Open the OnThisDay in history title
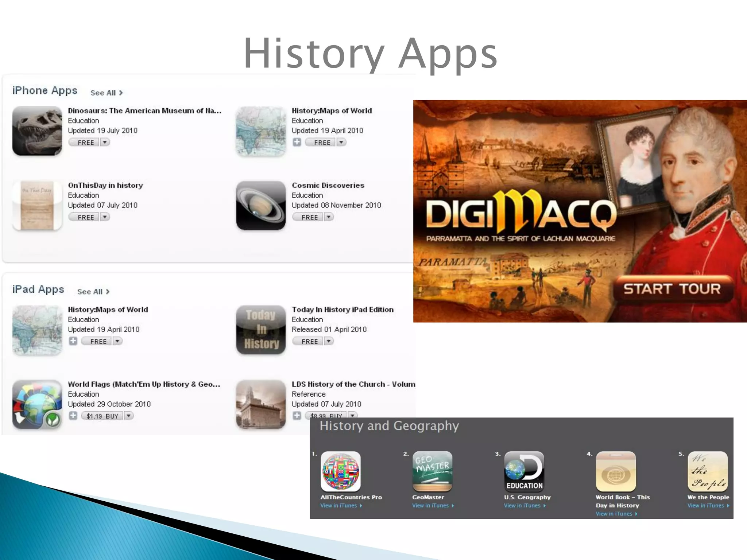The height and width of the screenshot is (560, 747). point(105,185)
